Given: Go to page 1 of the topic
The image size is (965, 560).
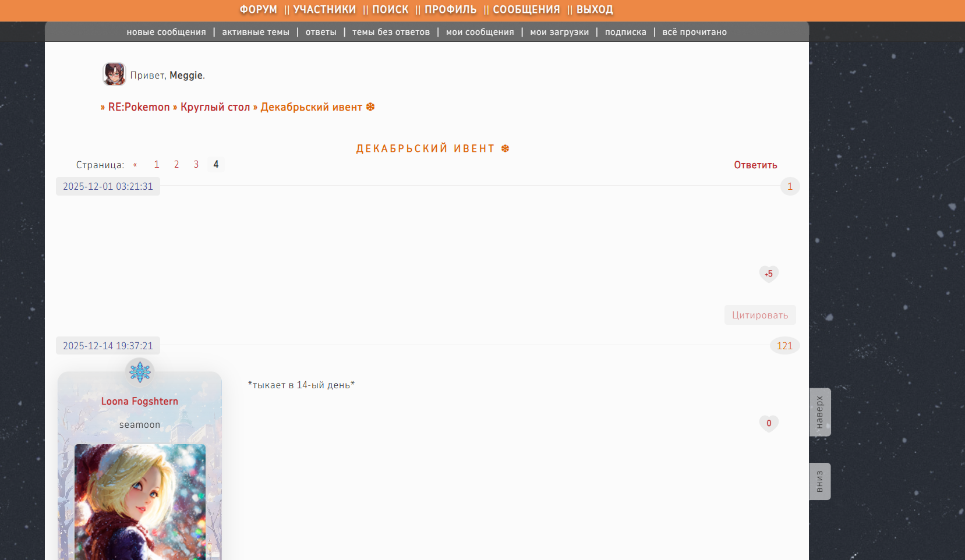Looking at the screenshot, I should (x=157, y=165).
